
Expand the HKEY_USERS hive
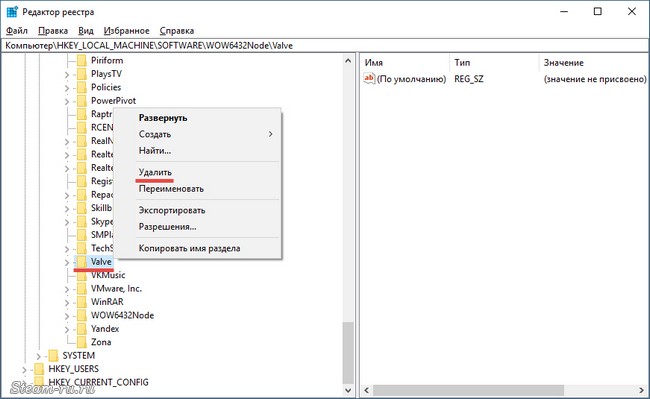click(x=24, y=370)
